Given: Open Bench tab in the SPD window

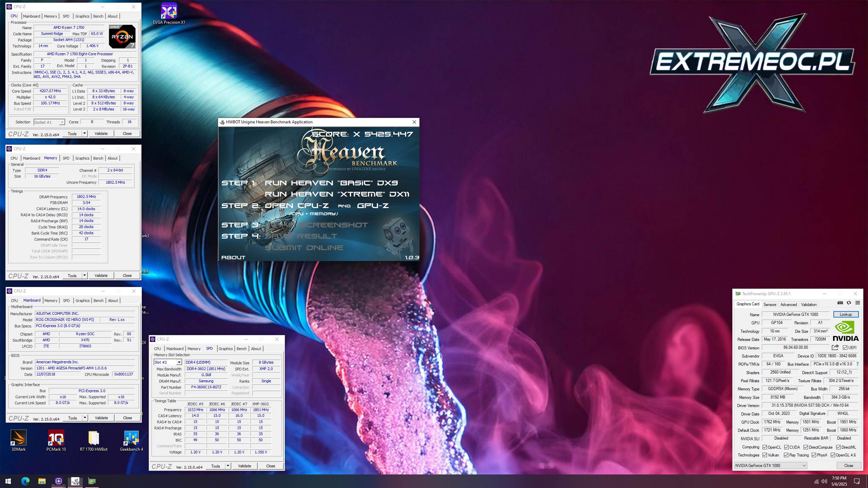Looking at the screenshot, I should pos(241,349).
